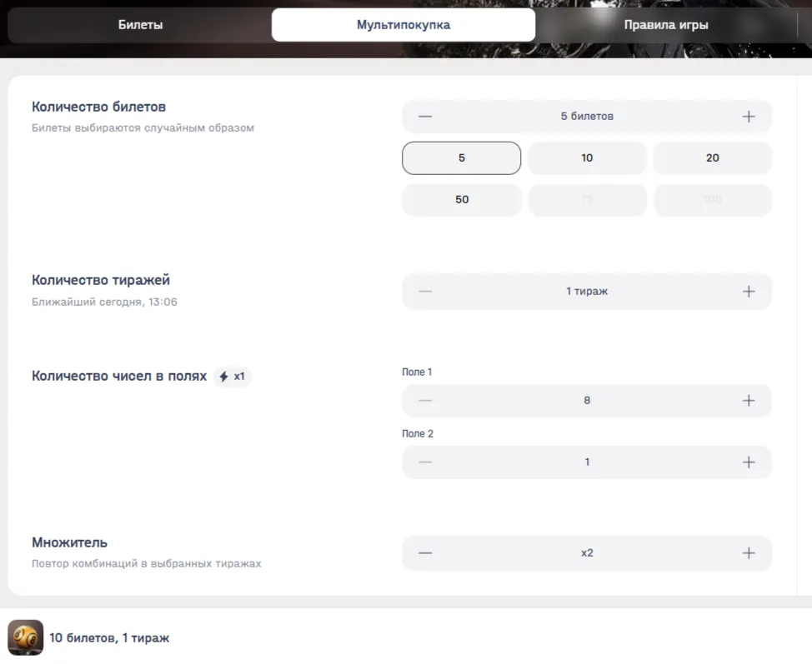Screen dimensions: 812x664
Task: Click 'Количество чисел в полях' heading
Action: click(x=119, y=377)
